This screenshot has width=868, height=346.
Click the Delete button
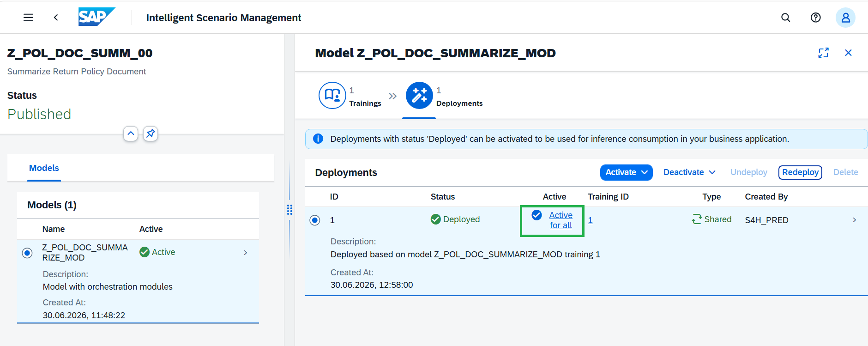coord(845,172)
